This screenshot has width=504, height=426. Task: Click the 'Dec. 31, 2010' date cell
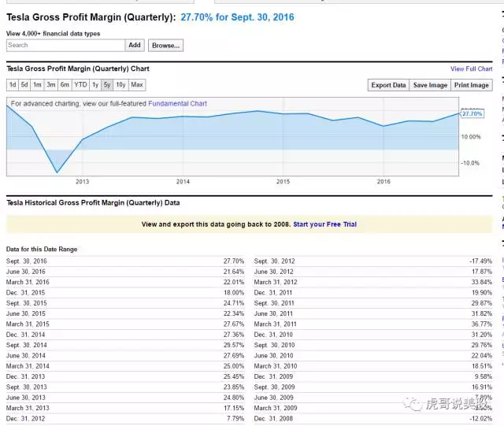273,335
